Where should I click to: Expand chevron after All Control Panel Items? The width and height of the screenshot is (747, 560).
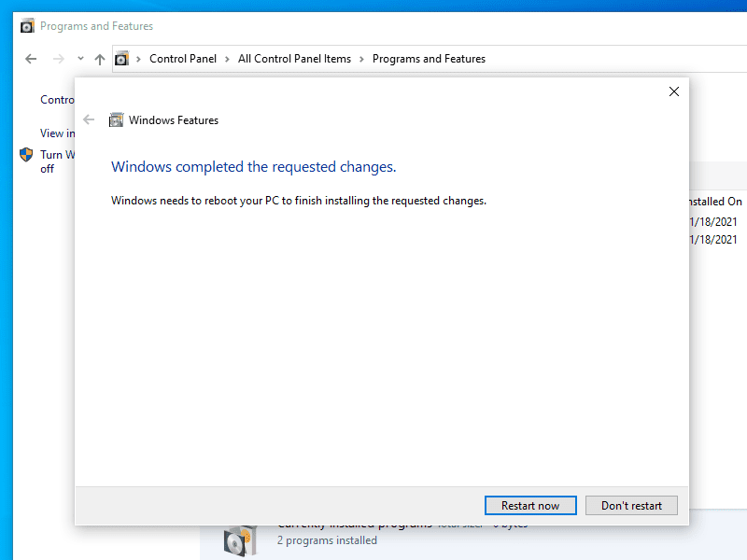[361, 59]
